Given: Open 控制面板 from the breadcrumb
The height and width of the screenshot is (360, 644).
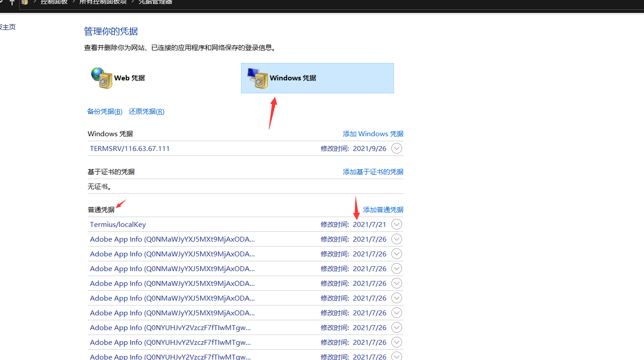Looking at the screenshot, I should click(54, 2).
